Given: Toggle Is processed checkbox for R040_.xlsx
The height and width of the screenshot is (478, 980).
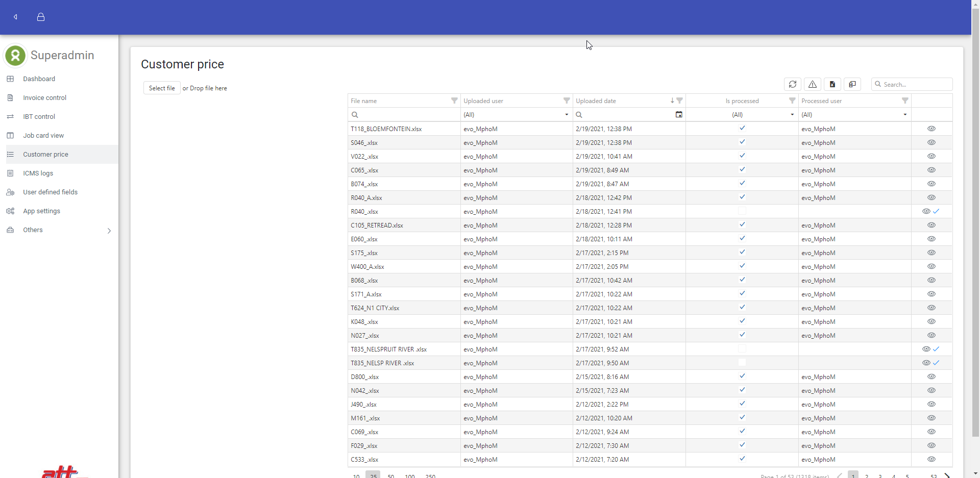Looking at the screenshot, I should click(742, 211).
